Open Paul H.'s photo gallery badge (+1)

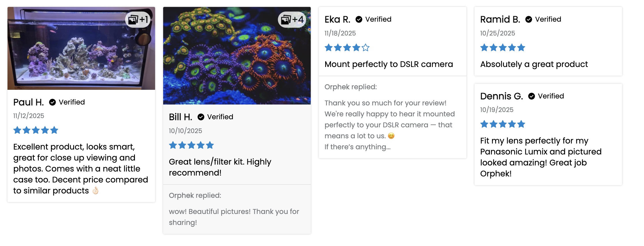click(x=138, y=20)
